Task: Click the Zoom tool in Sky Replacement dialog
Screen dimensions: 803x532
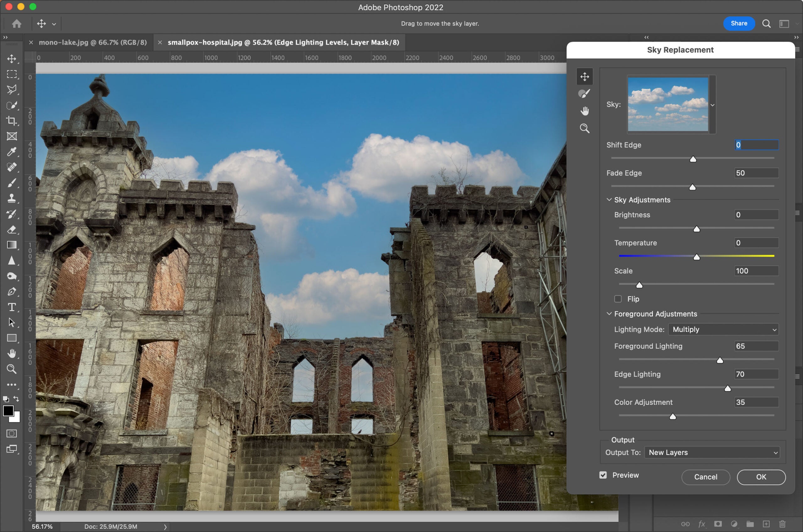Action: (x=584, y=128)
